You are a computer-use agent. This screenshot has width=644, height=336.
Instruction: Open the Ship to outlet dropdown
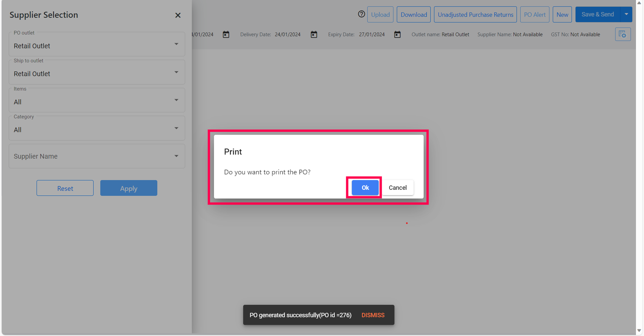97,72
